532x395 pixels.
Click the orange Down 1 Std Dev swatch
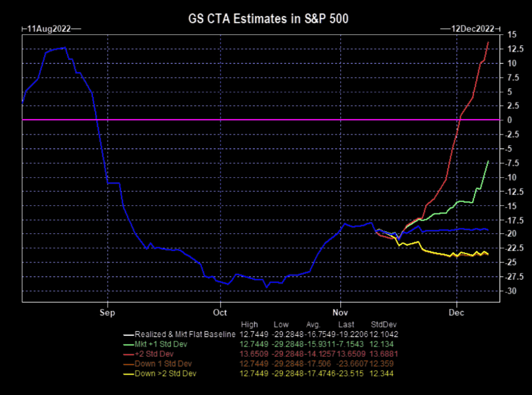(129, 364)
